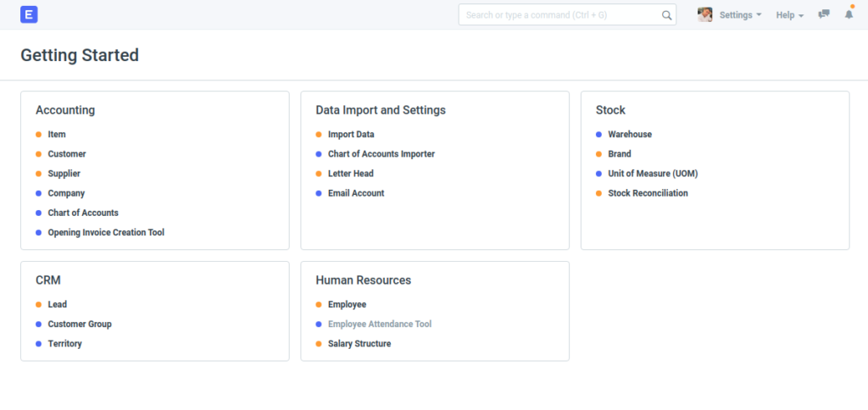
Task: Open Chart of Accounts under Accounting
Action: pyautogui.click(x=83, y=213)
